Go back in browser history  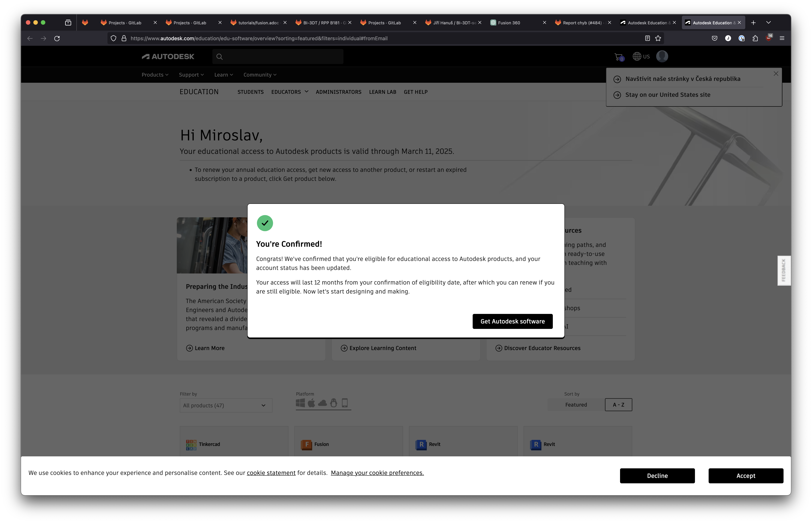click(30, 38)
